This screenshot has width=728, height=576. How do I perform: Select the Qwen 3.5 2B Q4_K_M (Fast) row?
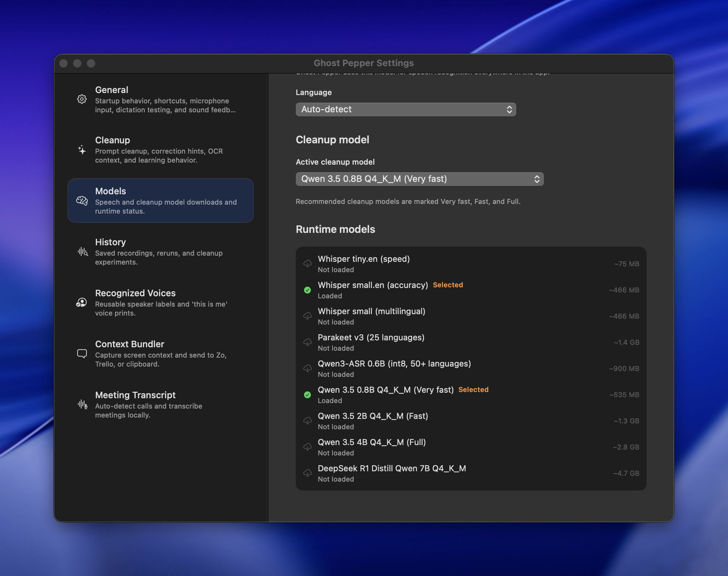pos(471,421)
